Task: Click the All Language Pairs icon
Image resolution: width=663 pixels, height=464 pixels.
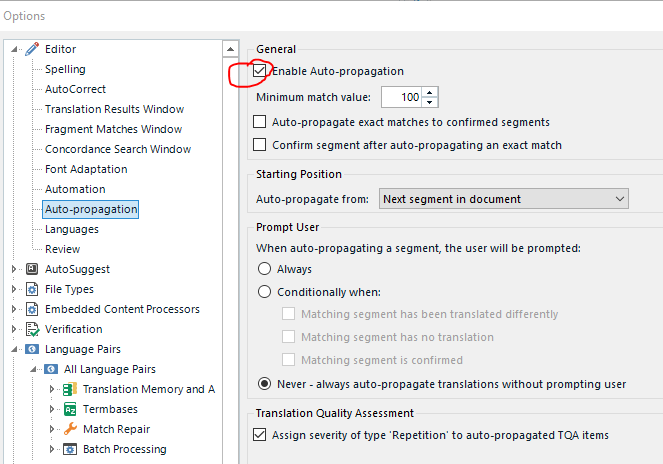Action: [51, 369]
